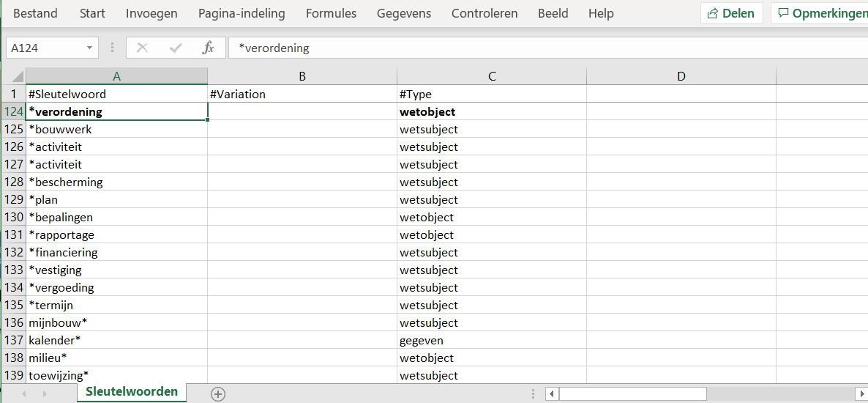Select cell containing kalender*
This screenshot has height=403, width=868.
pos(117,341)
